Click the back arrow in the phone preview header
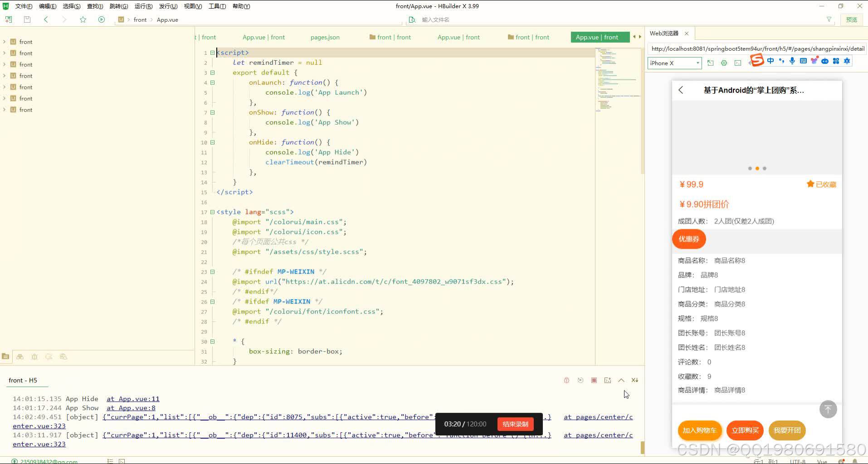Viewport: 868px width, 464px height. click(x=681, y=90)
